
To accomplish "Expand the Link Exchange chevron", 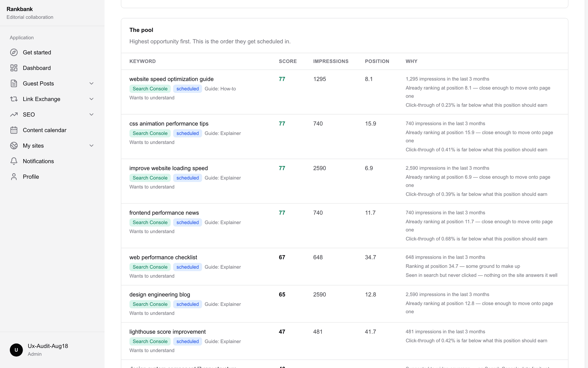I will (91, 99).
